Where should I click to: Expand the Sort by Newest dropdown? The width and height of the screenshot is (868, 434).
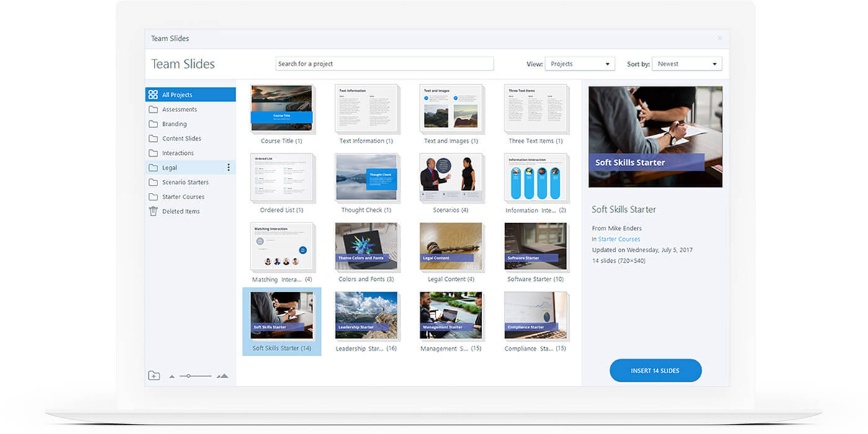[x=686, y=64]
